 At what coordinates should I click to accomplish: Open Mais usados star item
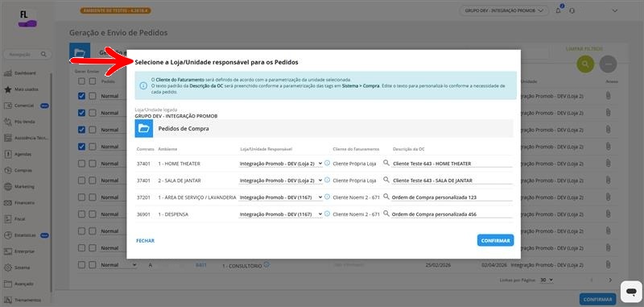click(21, 89)
